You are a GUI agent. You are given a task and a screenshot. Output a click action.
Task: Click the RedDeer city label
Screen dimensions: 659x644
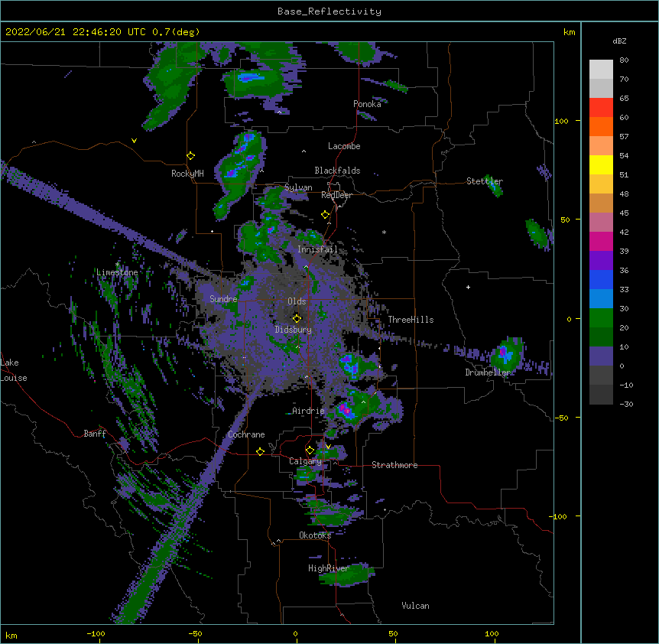point(336,195)
